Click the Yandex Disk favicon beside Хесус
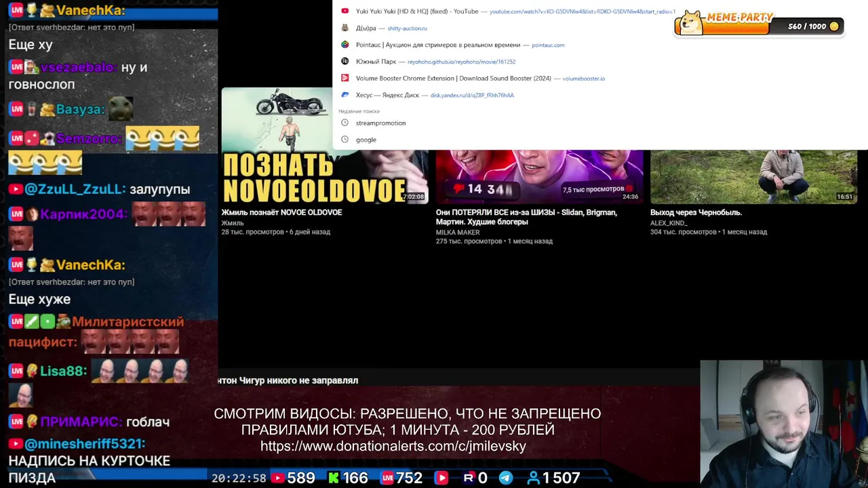This screenshot has width=868, height=488. [x=344, y=96]
